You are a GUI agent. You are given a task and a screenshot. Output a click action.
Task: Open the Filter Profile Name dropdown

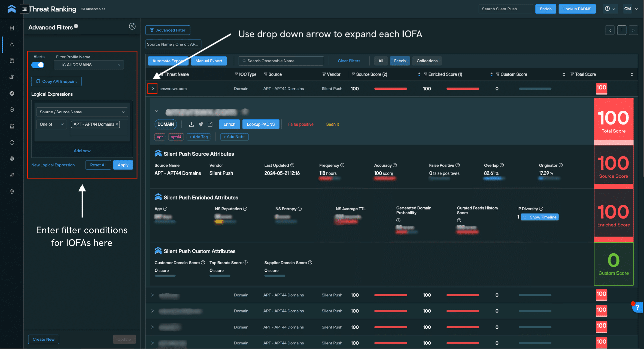[x=89, y=65]
